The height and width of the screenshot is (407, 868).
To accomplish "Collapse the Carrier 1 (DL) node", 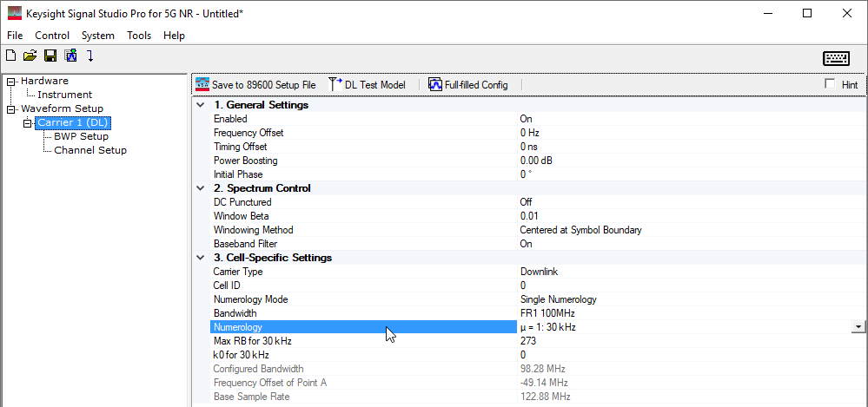I will pyautogui.click(x=28, y=122).
